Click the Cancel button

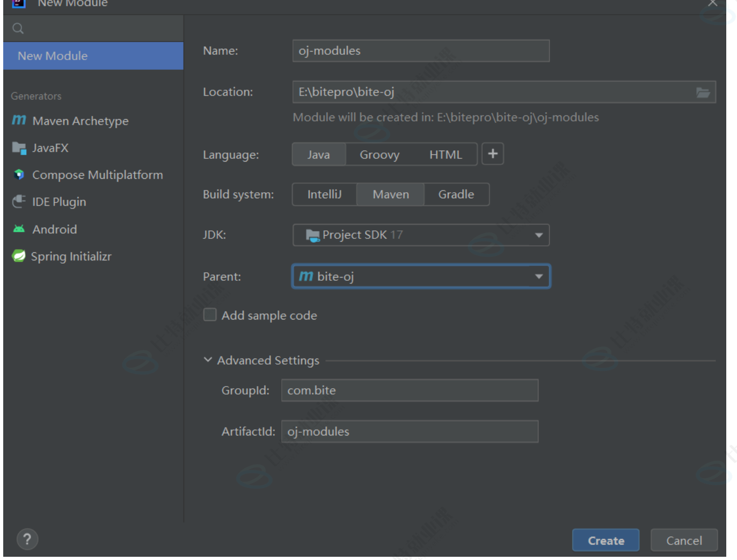click(x=684, y=540)
